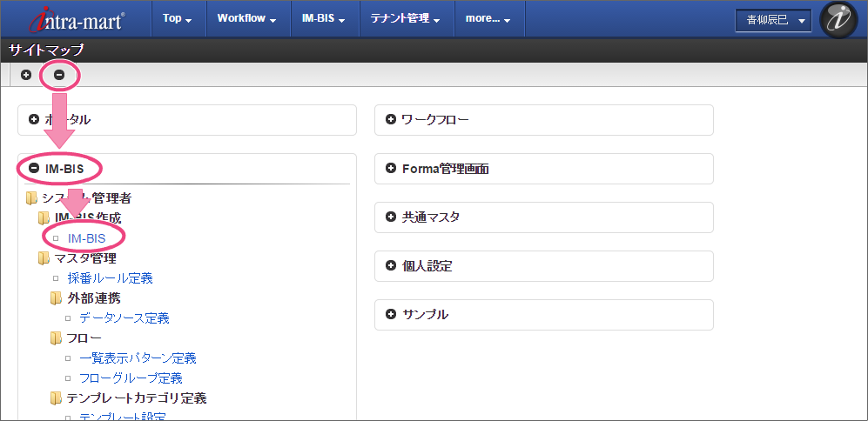This screenshot has width=868, height=421.
Task: Expand the ワークフロー section
Action: pos(391,120)
